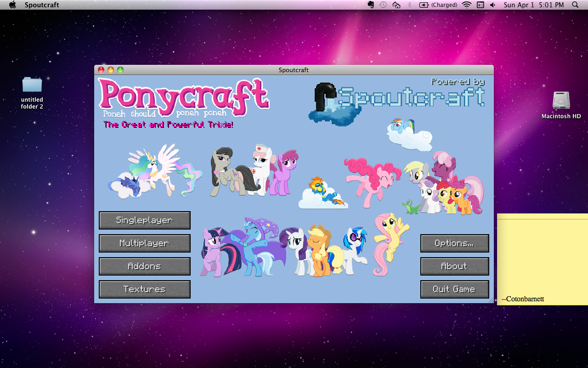
Task: Open the Apple menu
Action: [x=12, y=5]
